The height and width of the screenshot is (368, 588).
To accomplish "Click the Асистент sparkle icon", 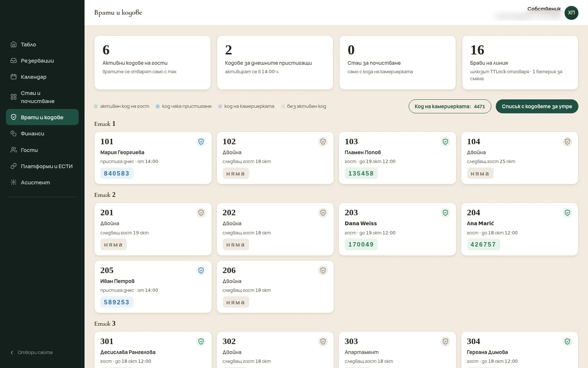I will click(14, 182).
